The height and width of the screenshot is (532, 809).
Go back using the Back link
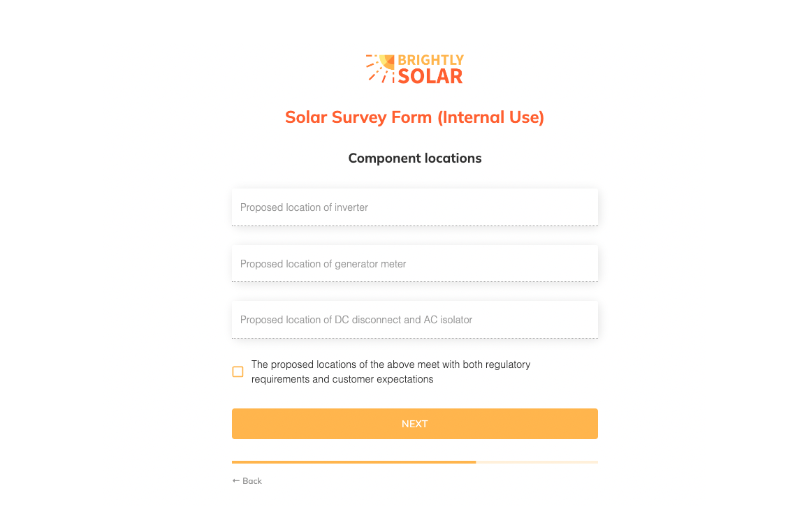(247, 481)
